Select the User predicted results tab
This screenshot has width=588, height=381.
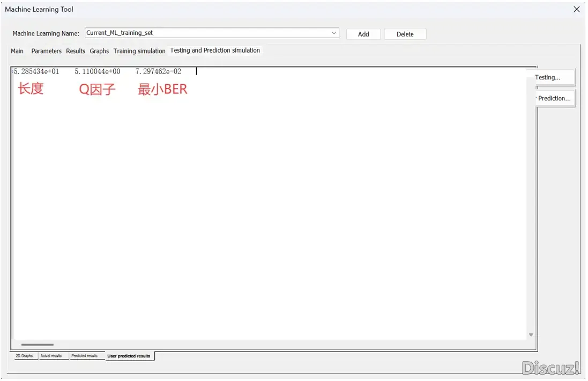click(x=129, y=356)
